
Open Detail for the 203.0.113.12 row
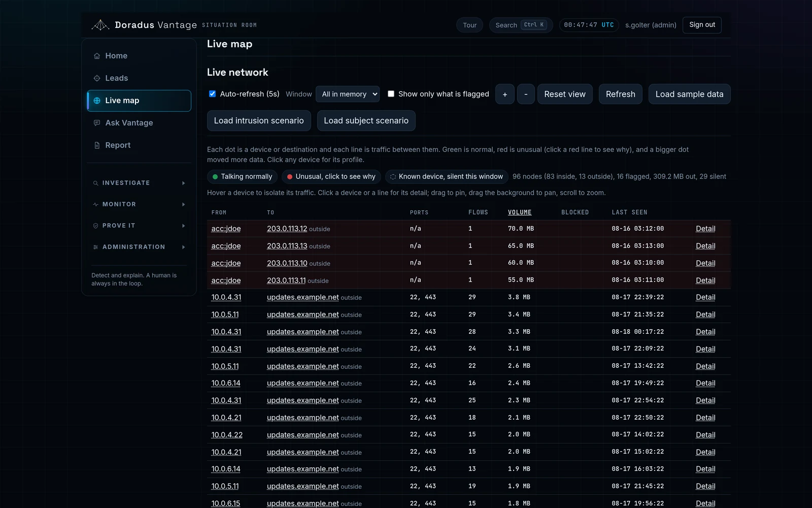point(705,229)
